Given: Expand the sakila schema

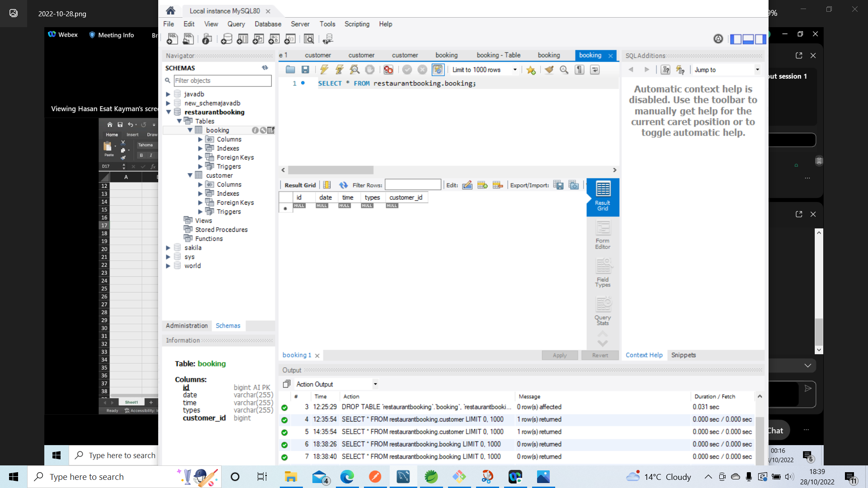Looking at the screenshot, I should click(168, 248).
